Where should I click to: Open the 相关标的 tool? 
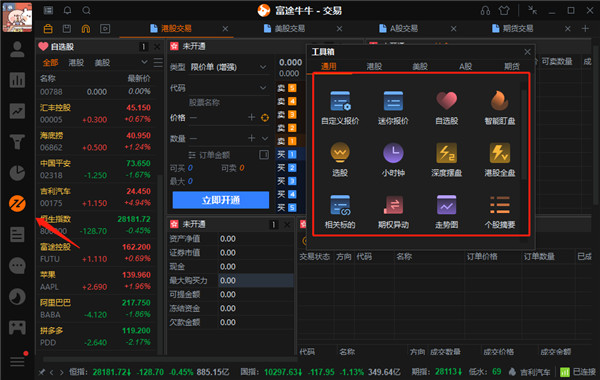coord(340,212)
